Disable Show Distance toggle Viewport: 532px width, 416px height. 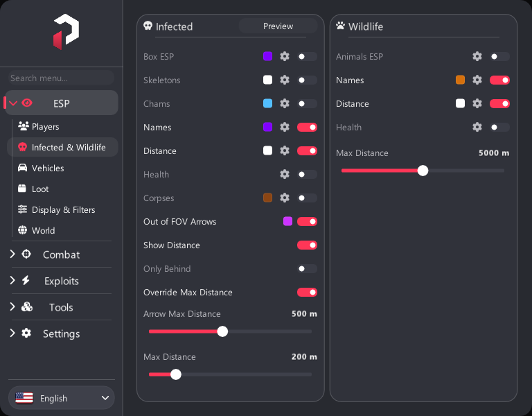coord(307,245)
